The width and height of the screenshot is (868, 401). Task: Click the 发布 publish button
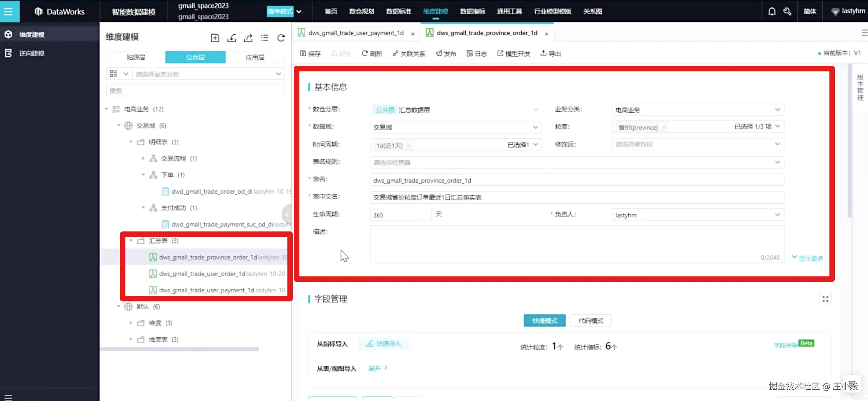[446, 53]
